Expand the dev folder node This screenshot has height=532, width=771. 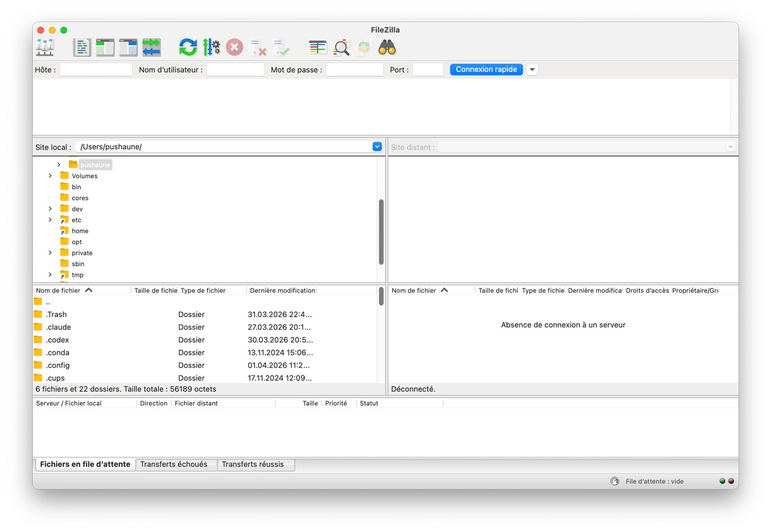pyautogui.click(x=51, y=209)
